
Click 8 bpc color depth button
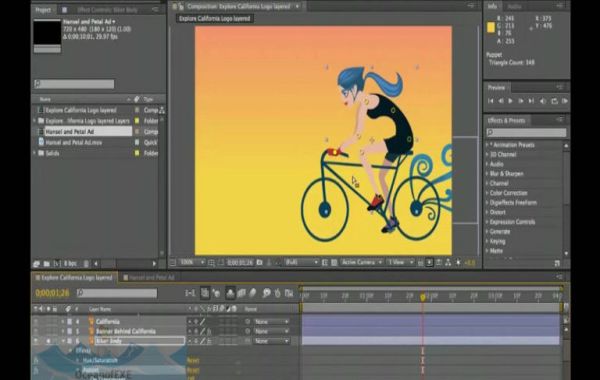coord(70,264)
